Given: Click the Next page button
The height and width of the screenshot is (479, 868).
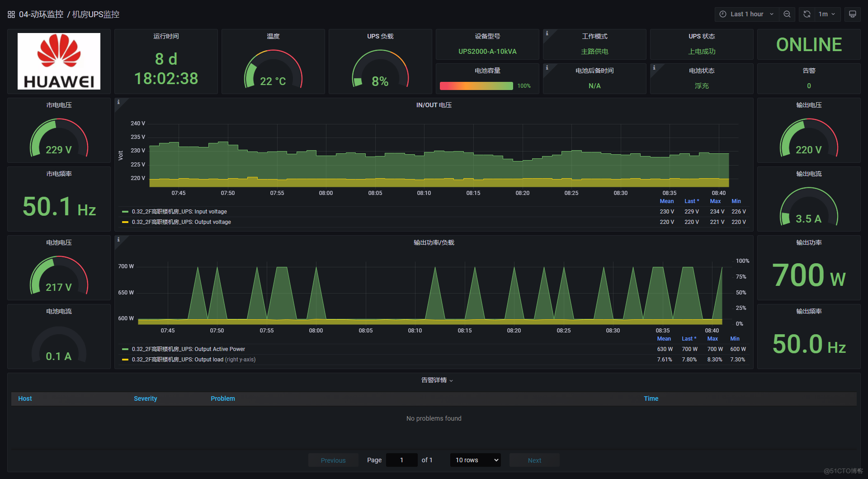Looking at the screenshot, I should (534, 460).
